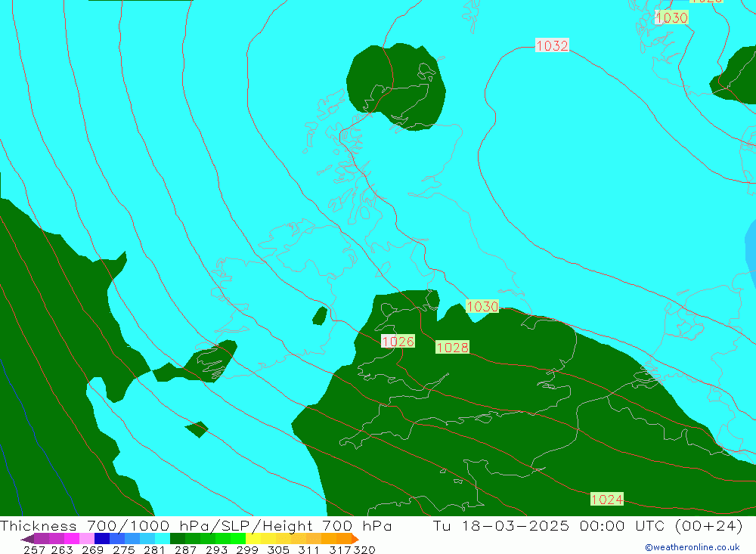Screen dimensions: 756x554
Task: Click legend value 299
Action: (247, 549)
